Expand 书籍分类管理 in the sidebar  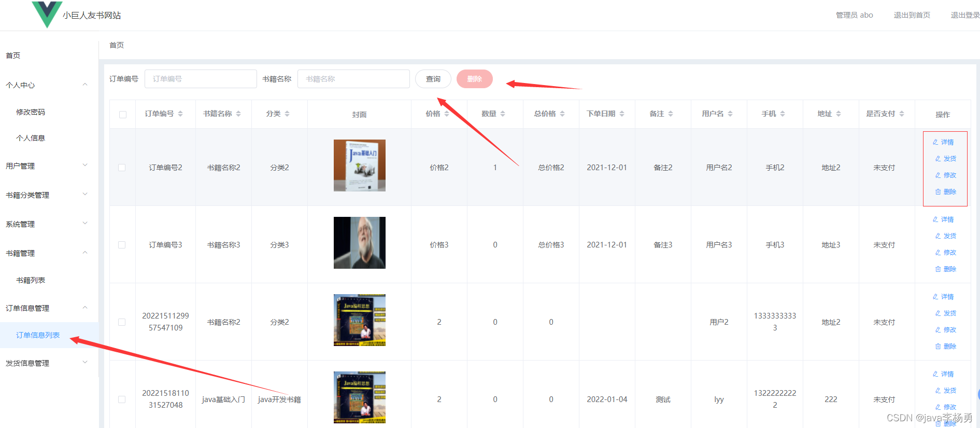[47, 195]
